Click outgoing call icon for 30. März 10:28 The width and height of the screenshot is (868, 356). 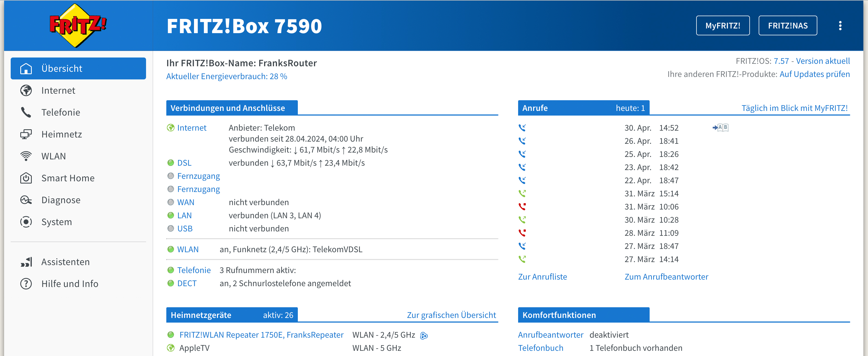[x=522, y=220]
